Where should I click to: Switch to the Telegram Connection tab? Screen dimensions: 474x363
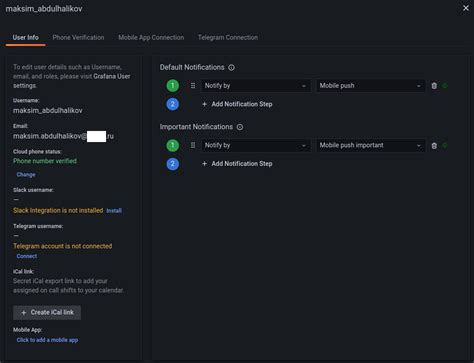[x=228, y=38]
